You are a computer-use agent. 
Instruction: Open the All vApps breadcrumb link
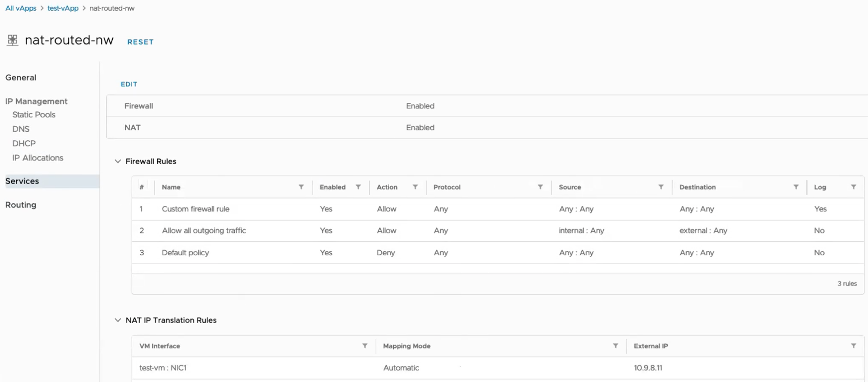tap(20, 8)
